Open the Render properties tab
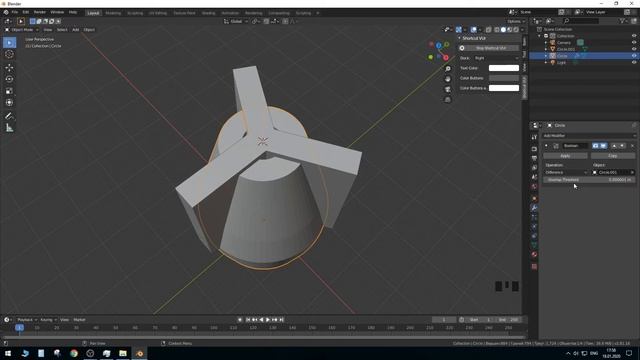Screen dimensions: 640x360 (534, 149)
